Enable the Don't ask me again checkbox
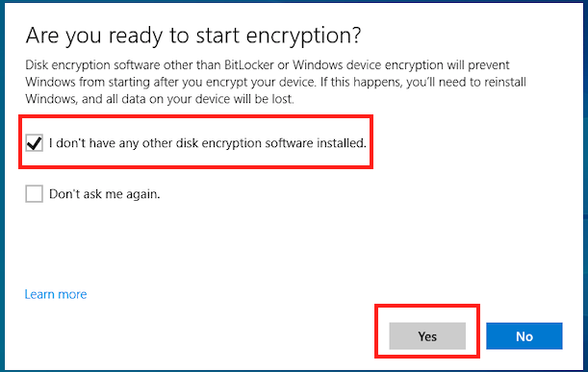The image size is (588, 372). 34,193
